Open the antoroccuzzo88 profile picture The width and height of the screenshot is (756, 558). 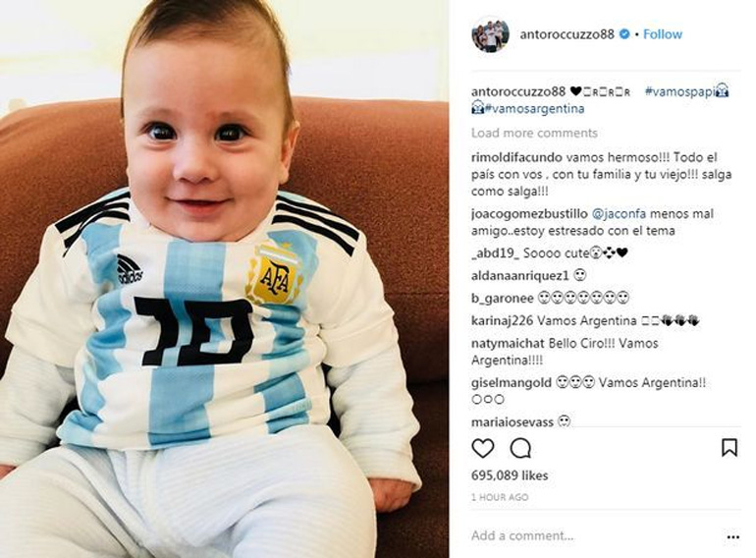pos(490,34)
